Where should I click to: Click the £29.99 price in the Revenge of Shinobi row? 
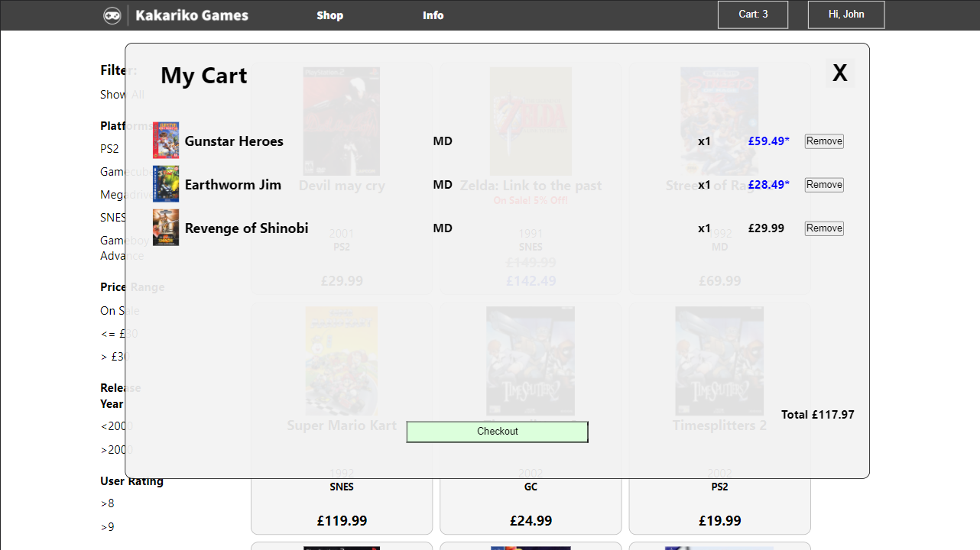pos(766,228)
